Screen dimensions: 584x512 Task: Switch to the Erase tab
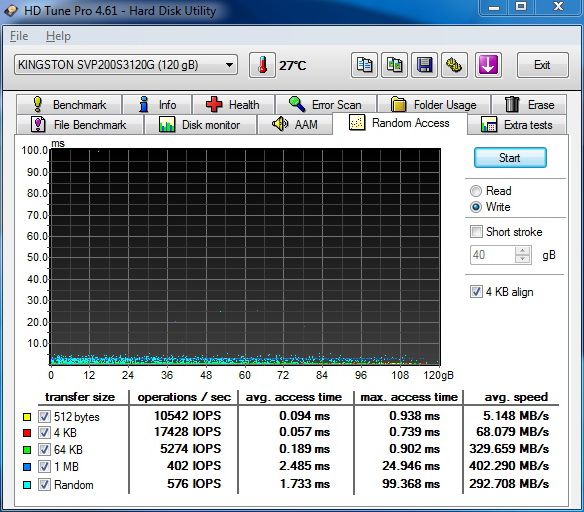pos(529,105)
